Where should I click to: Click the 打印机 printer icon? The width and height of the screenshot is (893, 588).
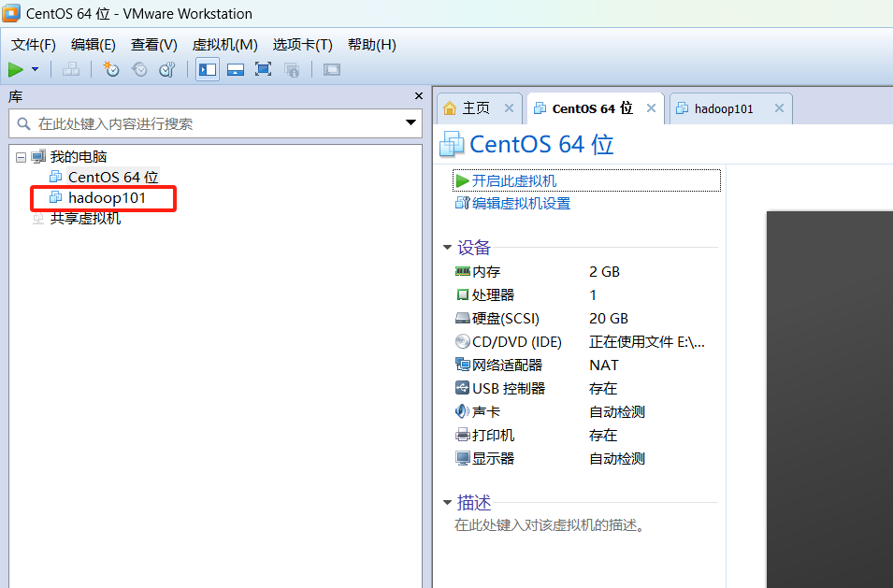tap(463, 435)
